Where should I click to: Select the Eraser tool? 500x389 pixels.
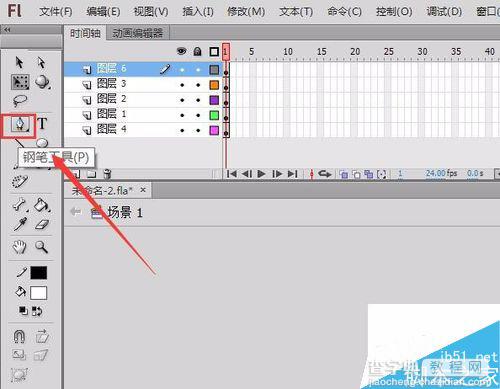(x=42, y=225)
